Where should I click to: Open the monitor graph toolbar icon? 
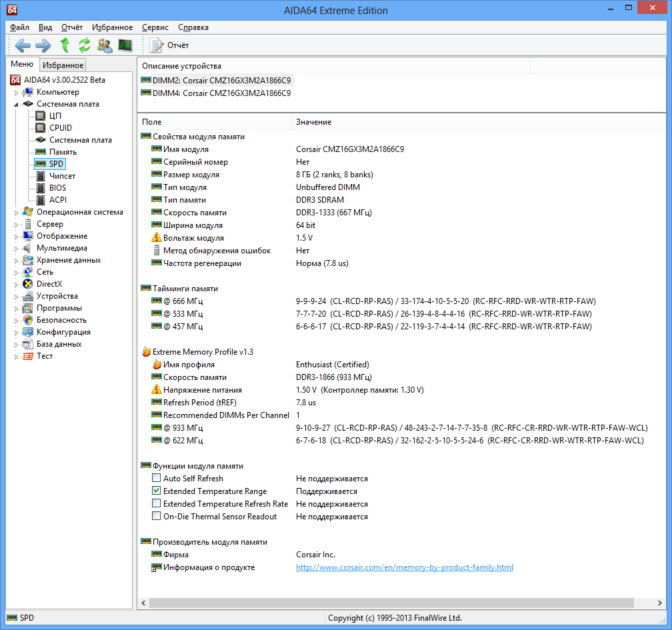(x=125, y=45)
